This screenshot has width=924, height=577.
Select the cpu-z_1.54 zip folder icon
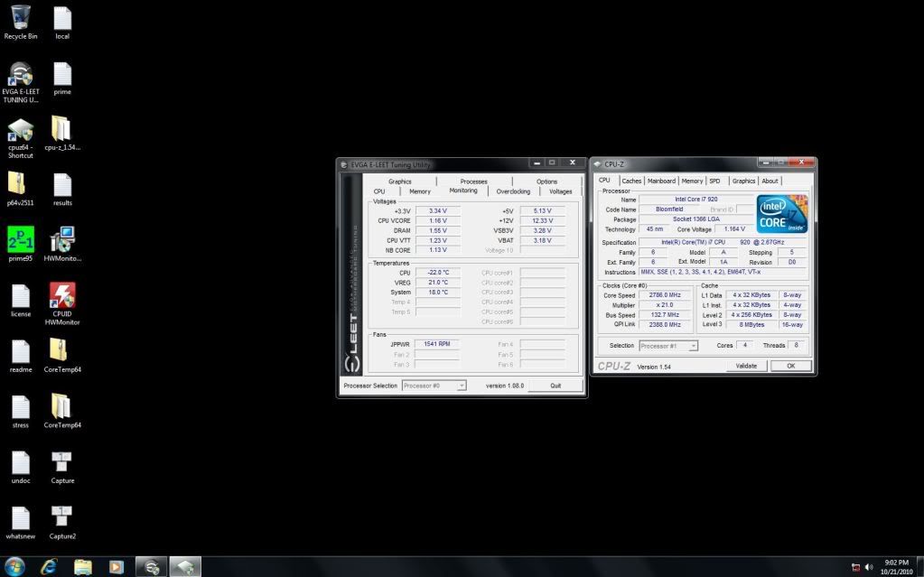tap(62, 134)
